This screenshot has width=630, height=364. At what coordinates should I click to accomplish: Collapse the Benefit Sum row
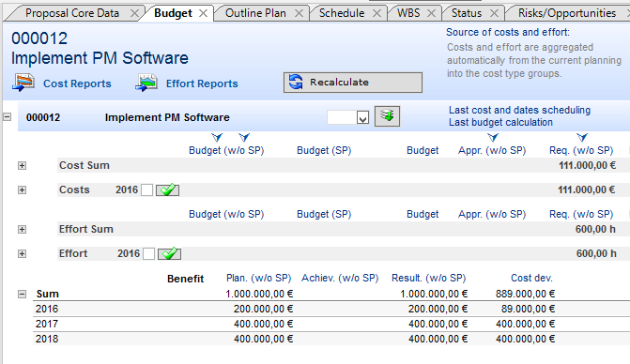(23, 295)
